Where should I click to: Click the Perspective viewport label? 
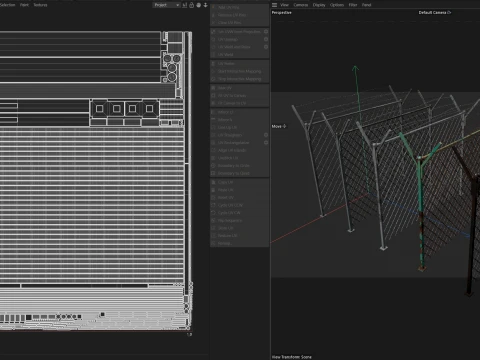point(282,13)
